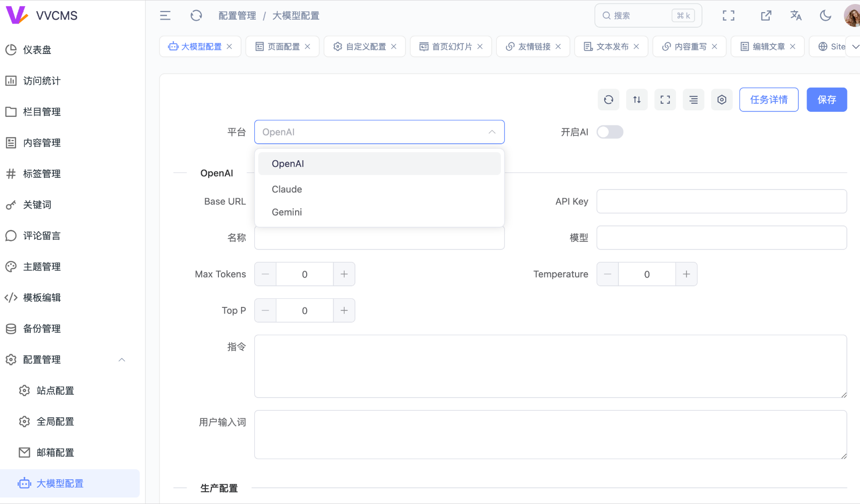Enter fullscreen from the header fullscreen icon

pyautogui.click(x=728, y=16)
